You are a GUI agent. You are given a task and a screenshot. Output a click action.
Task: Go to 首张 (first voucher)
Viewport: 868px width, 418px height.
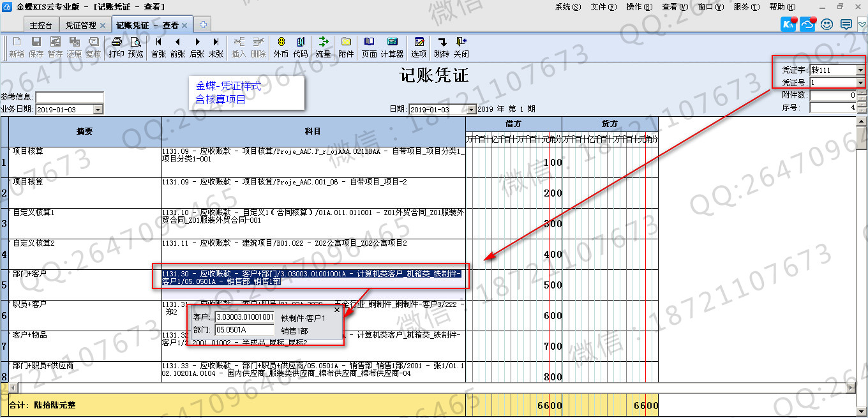[158, 47]
